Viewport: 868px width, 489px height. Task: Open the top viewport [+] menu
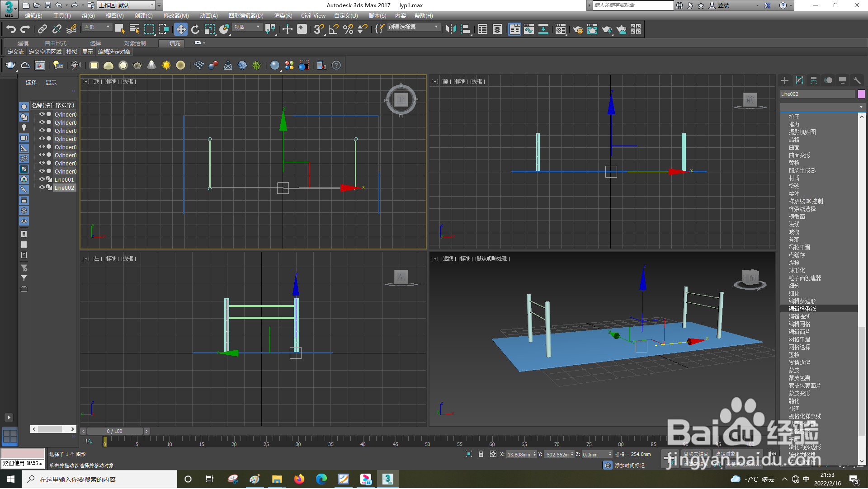click(86, 82)
